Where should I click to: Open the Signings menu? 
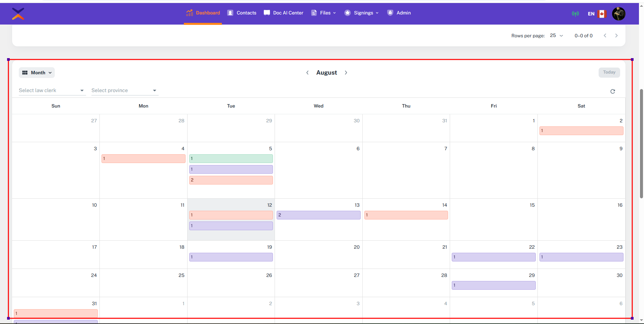click(x=362, y=13)
